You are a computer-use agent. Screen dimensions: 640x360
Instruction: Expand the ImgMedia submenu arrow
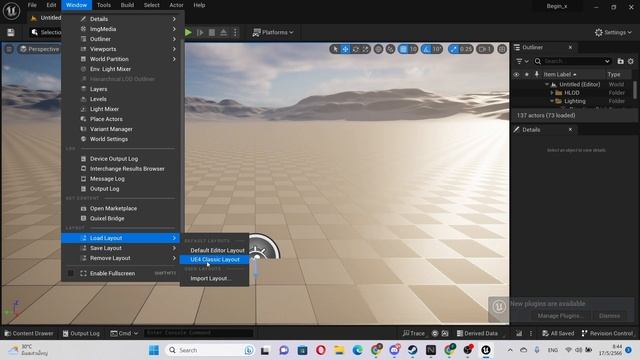coord(174,29)
